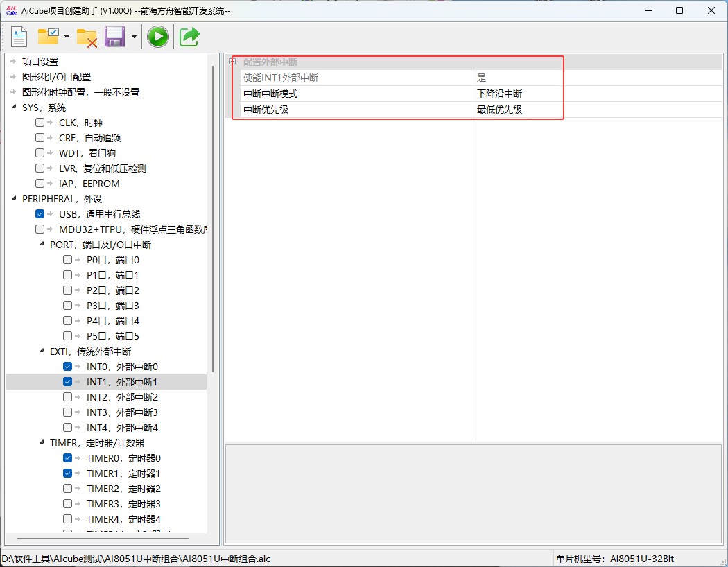Click arrow icon beside TIMER0 定时器0
Screen dimensions: 728x567
coord(78,458)
